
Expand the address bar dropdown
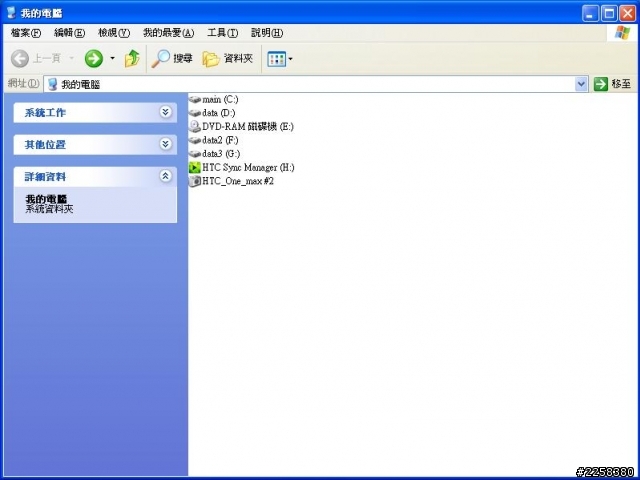coord(581,84)
